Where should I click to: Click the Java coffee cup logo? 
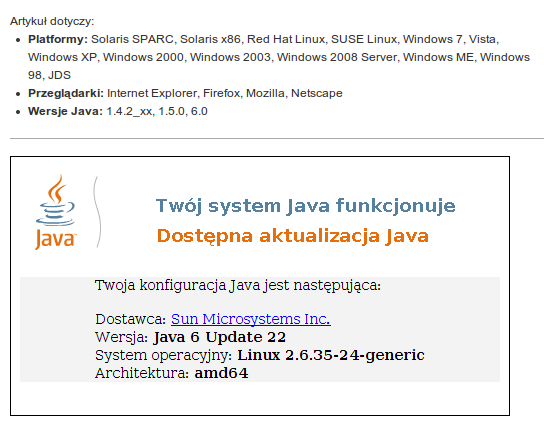coord(56,212)
